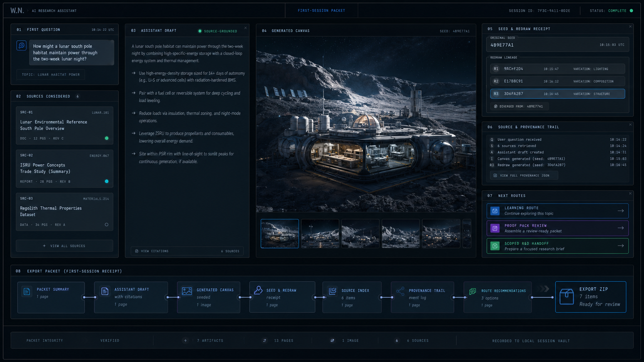Close the Next Routes panel

631,194
